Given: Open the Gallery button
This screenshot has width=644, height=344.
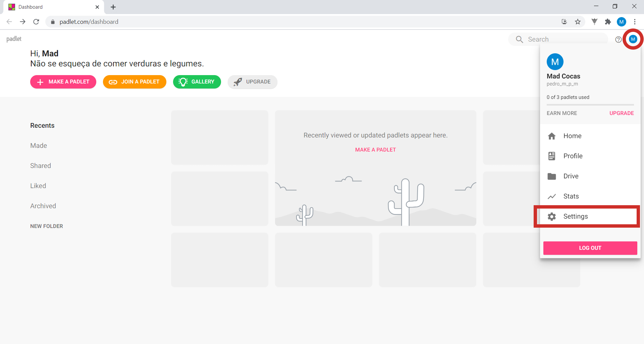Looking at the screenshot, I should [x=197, y=82].
